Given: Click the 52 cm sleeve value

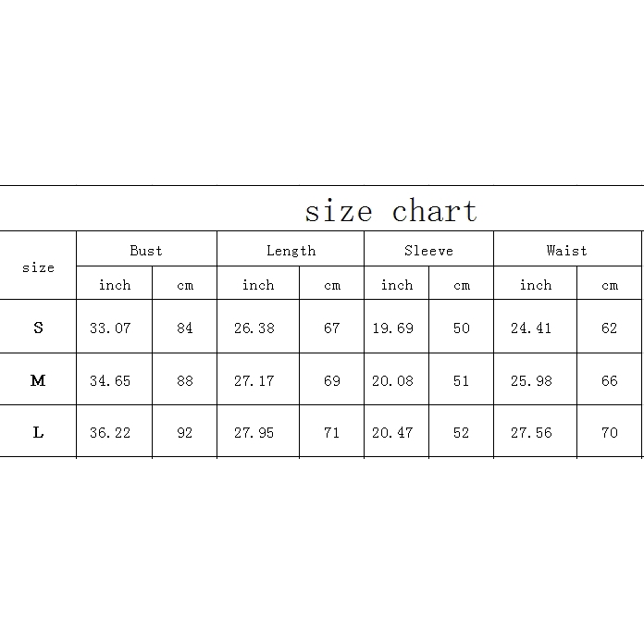Looking at the screenshot, I should pos(462,432).
